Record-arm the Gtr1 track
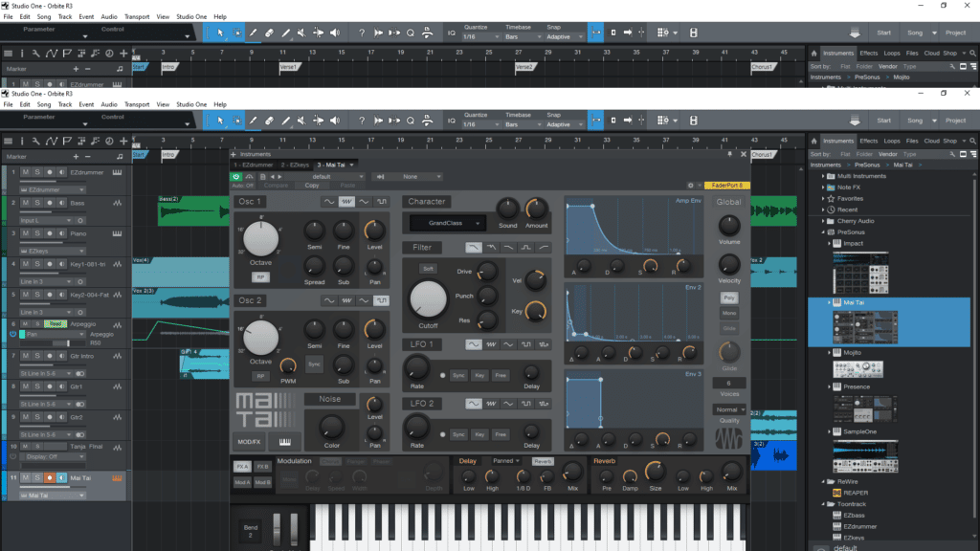The width and height of the screenshot is (980, 551). pyautogui.click(x=50, y=386)
